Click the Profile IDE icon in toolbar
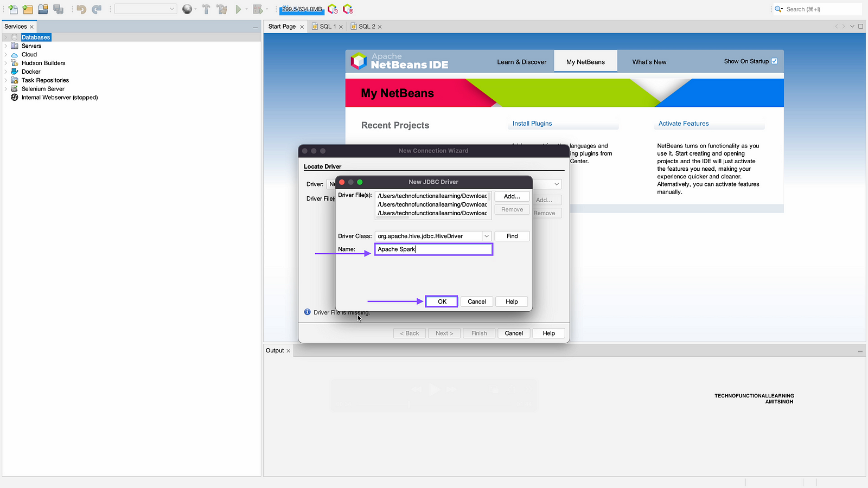The height and width of the screenshot is (488, 868). click(333, 9)
